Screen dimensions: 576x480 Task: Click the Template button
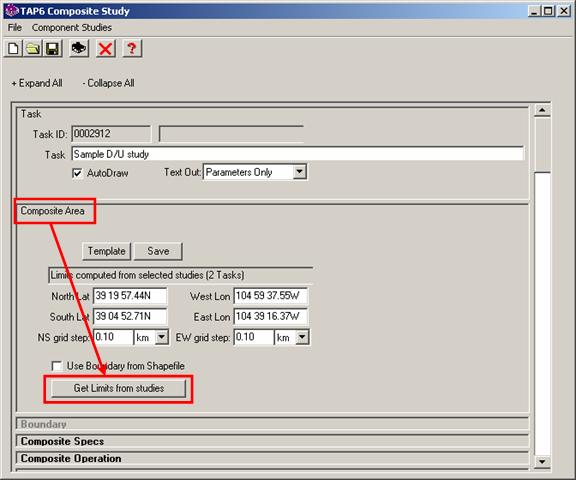[x=107, y=252]
